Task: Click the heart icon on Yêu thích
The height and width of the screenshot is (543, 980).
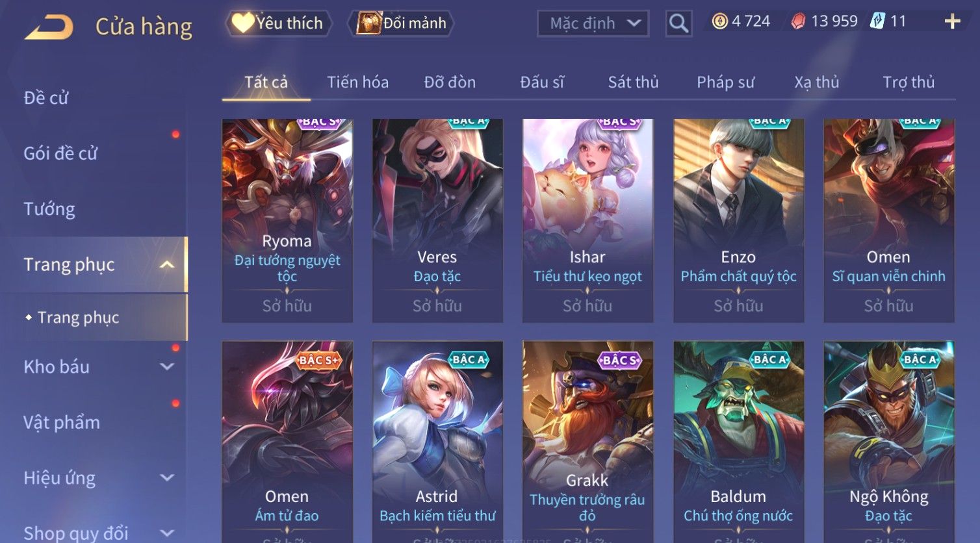Action: pos(243,23)
